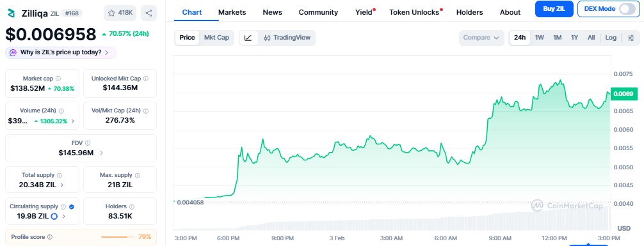Open Unlocked Mkt Cap info icon

(x=146, y=79)
